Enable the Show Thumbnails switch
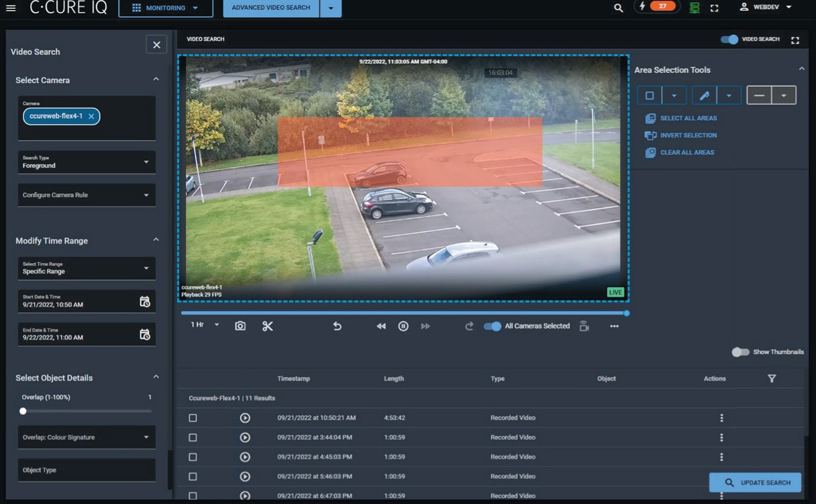This screenshot has width=816, height=504. [740, 352]
